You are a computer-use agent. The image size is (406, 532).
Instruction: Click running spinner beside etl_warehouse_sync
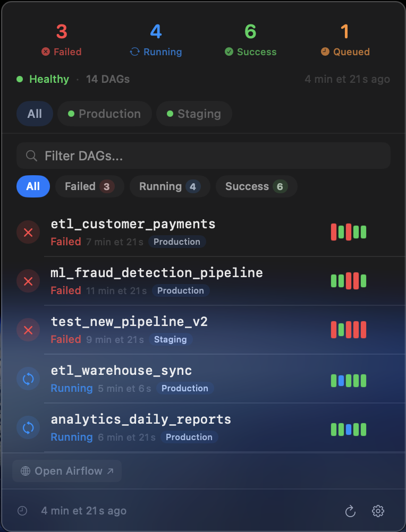(x=28, y=379)
